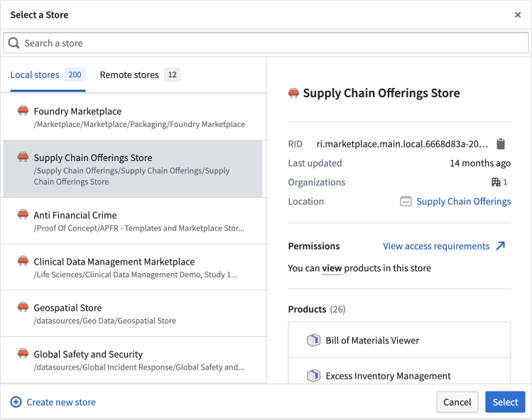The image size is (532, 420).
Task: Click the RID value text
Action: (402, 144)
